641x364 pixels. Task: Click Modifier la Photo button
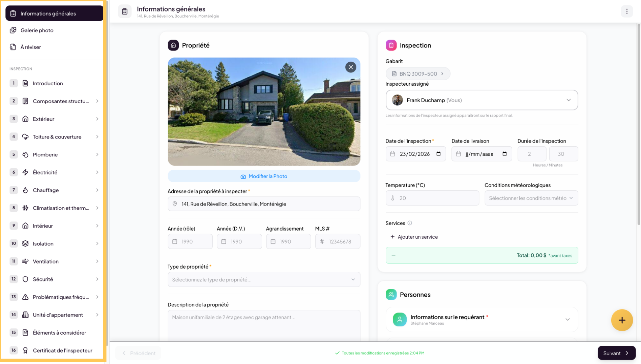264,176
